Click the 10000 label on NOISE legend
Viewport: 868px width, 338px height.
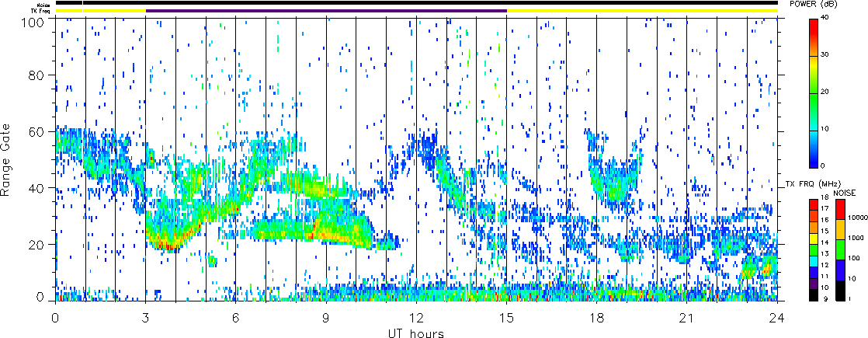click(x=858, y=218)
